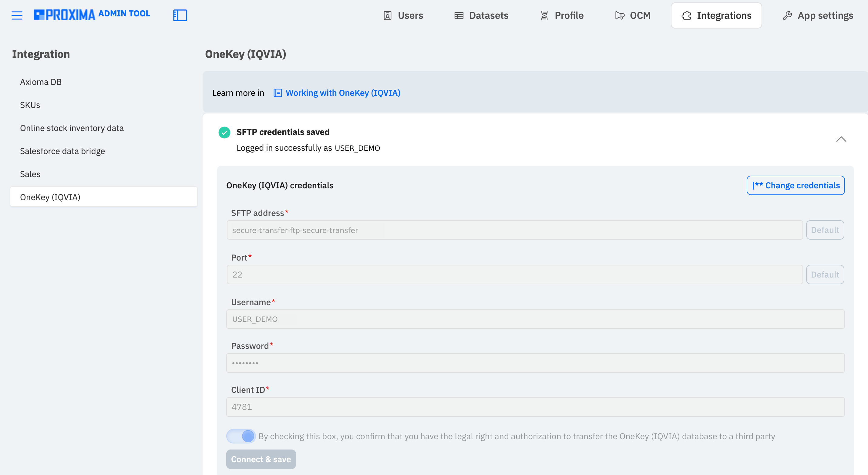The width and height of the screenshot is (868, 475).
Task: Click Default button for SFTP address
Action: 825,230
